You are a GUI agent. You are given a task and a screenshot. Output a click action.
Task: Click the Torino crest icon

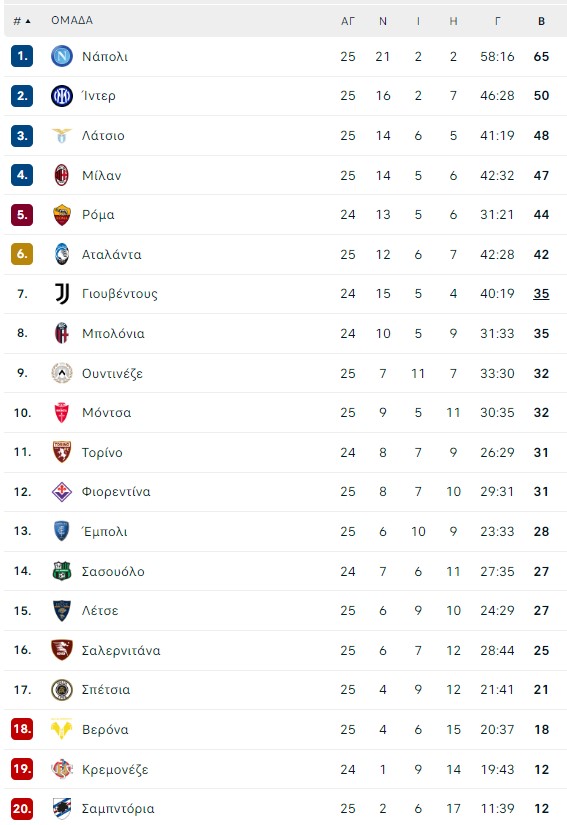click(62, 452)
